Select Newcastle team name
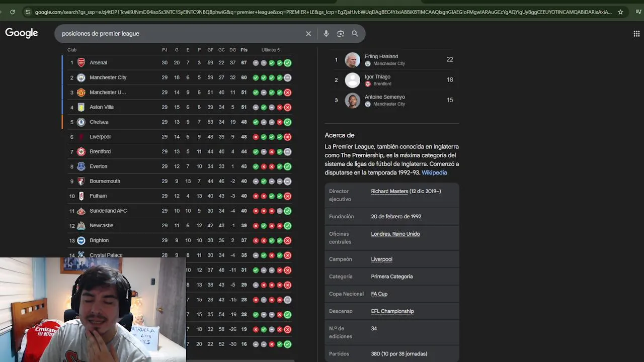Screen dimensions: 644x362 coord(101,226)
